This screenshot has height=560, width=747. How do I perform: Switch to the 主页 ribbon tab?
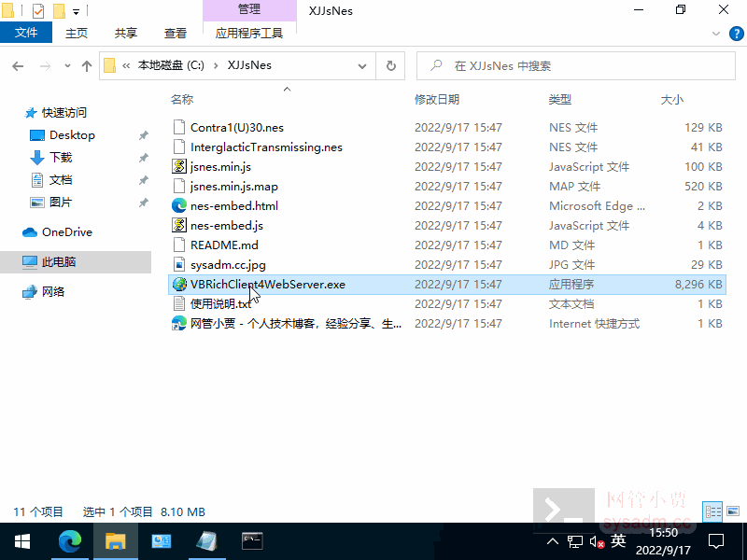pos(77,33)
